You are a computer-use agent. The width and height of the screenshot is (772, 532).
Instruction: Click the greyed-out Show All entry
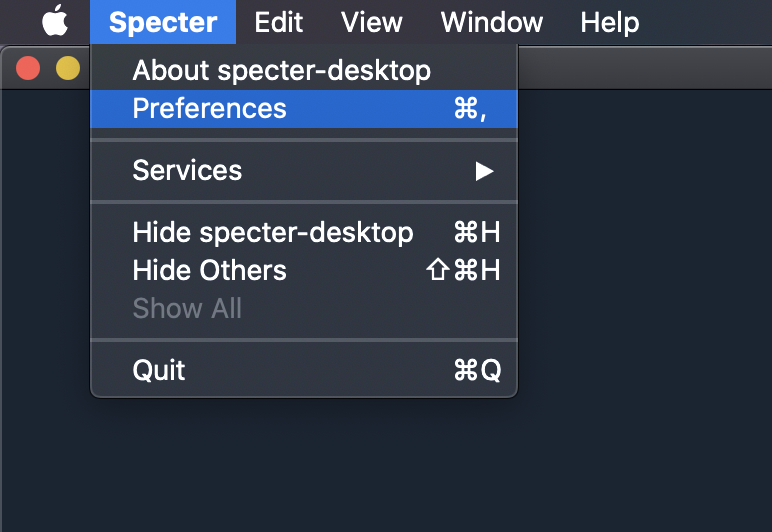(187, 308)
